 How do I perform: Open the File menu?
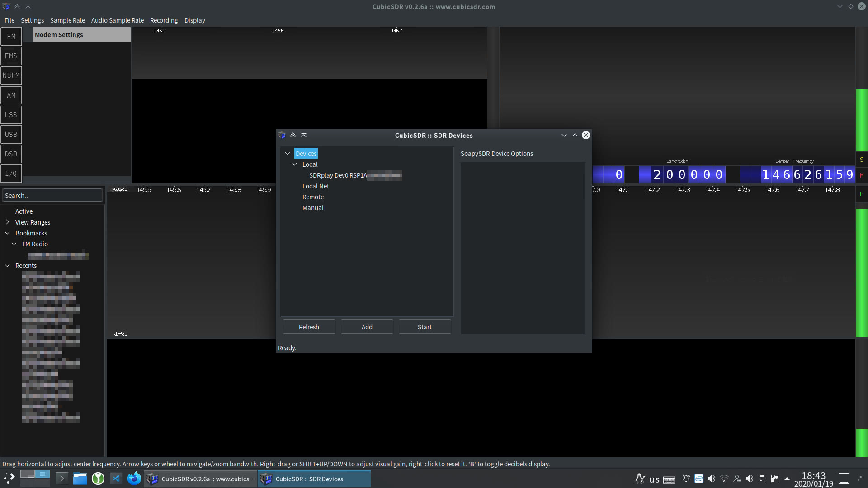pos(9,20)
